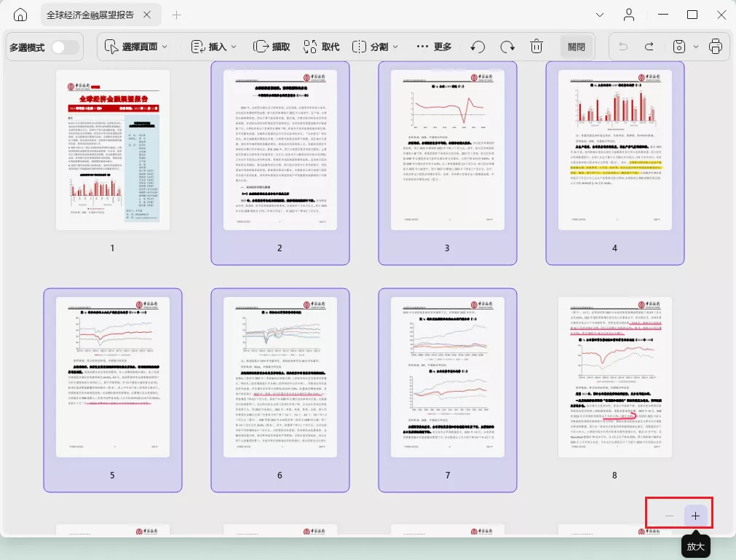The width and height of the screenshot is (736, 560).
Task: Delete selected pages with trash icon
Action: click(537, 47)
